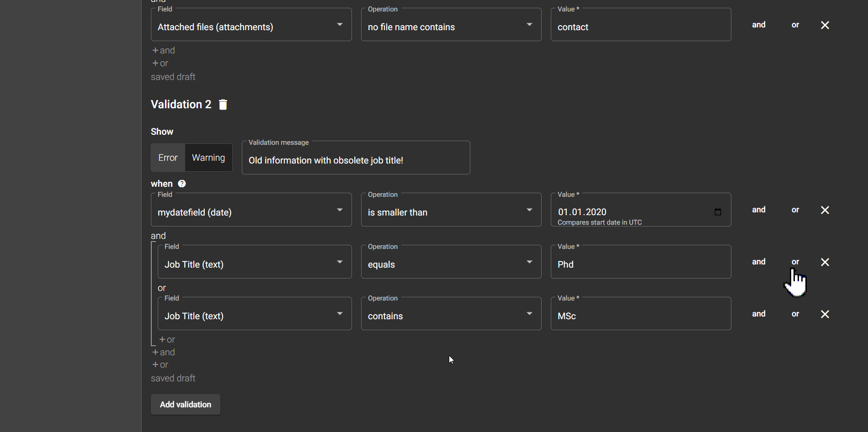Click the value field containing 'contact'
Image resolution: width=868 pixels, height=432 pixels.
click(640, 27)
